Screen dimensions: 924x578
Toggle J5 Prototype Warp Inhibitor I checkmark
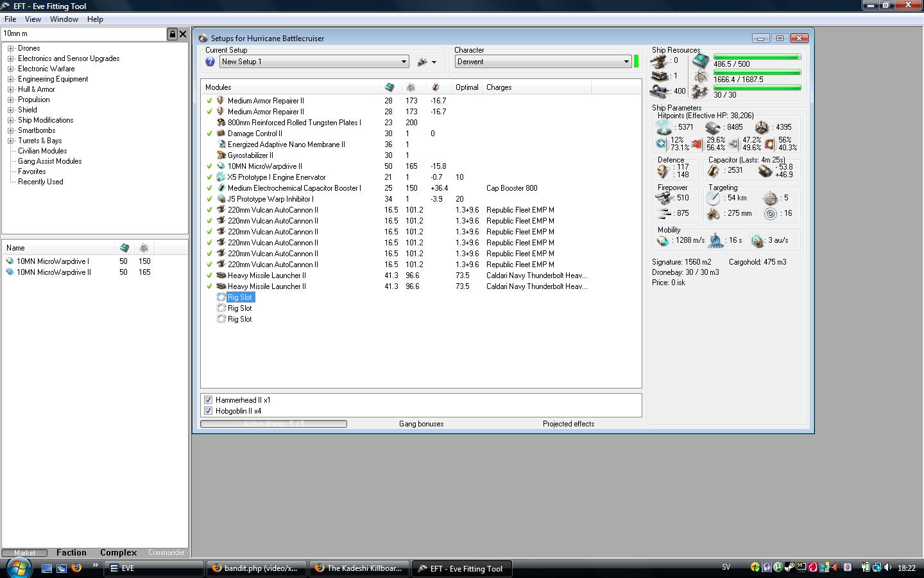coord(209,199)
